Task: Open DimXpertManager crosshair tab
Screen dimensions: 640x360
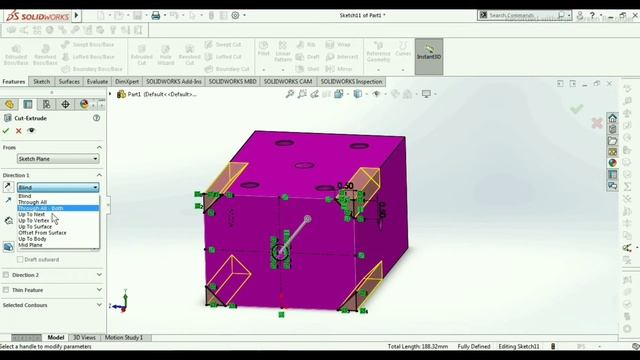Action: (x=65, y=104)
